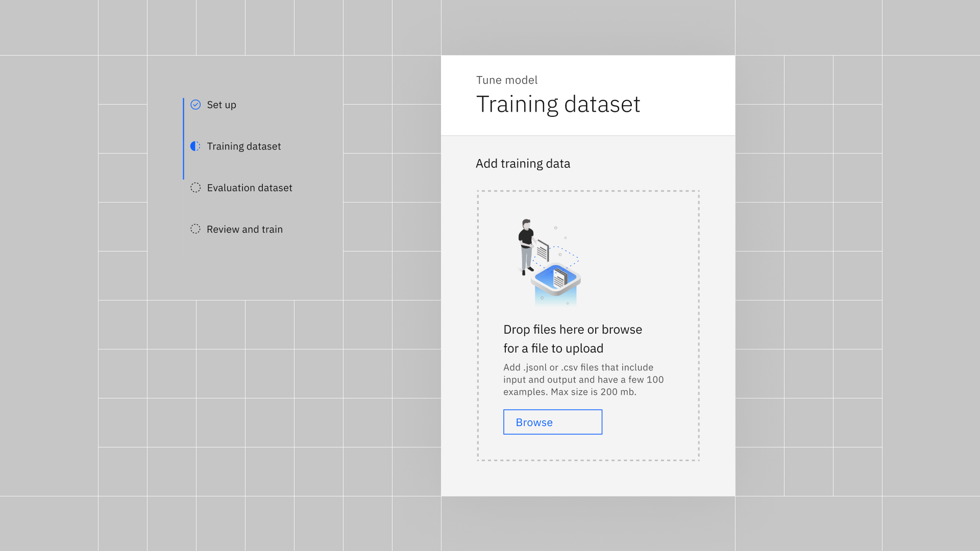Click the dashed circle next to Review and train
980x551 pixels.
195,229
